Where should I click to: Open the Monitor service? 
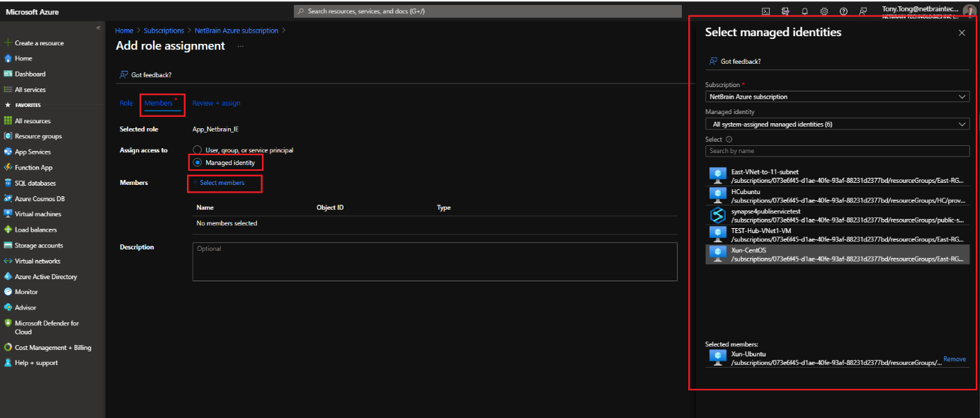click(x=30, y=291)
